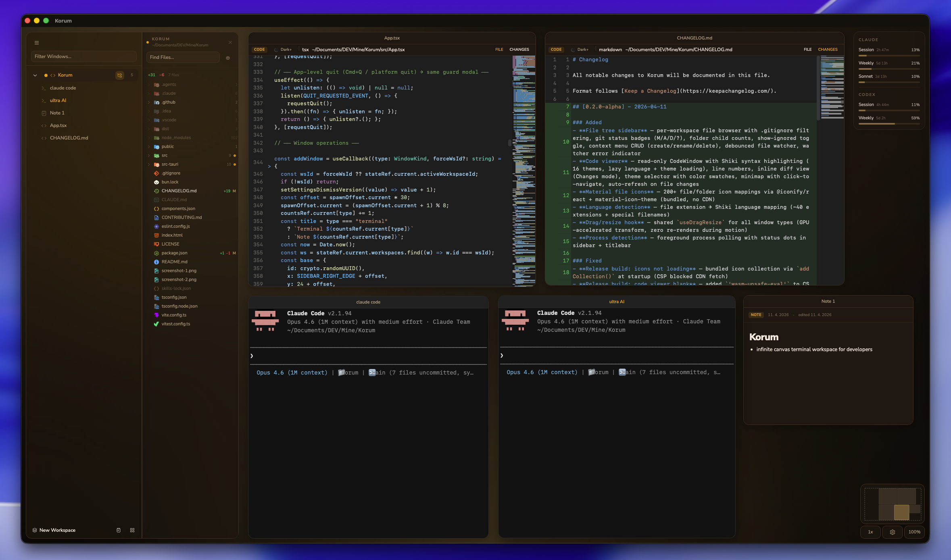This screenshot has height=560, width=951.
Task: Focus the Find Files input
Action: [x=183, y=57]
